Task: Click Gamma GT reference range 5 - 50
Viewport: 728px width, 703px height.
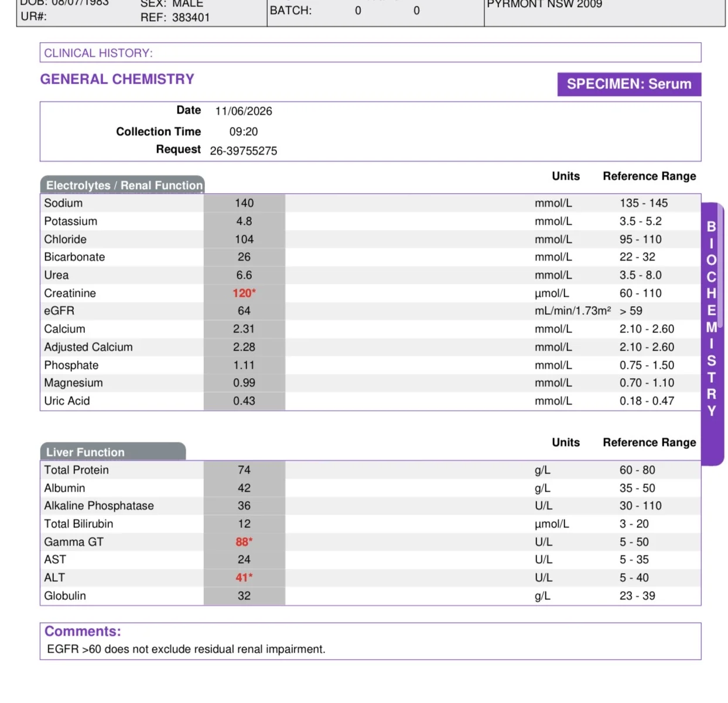Action: (634, 542)
